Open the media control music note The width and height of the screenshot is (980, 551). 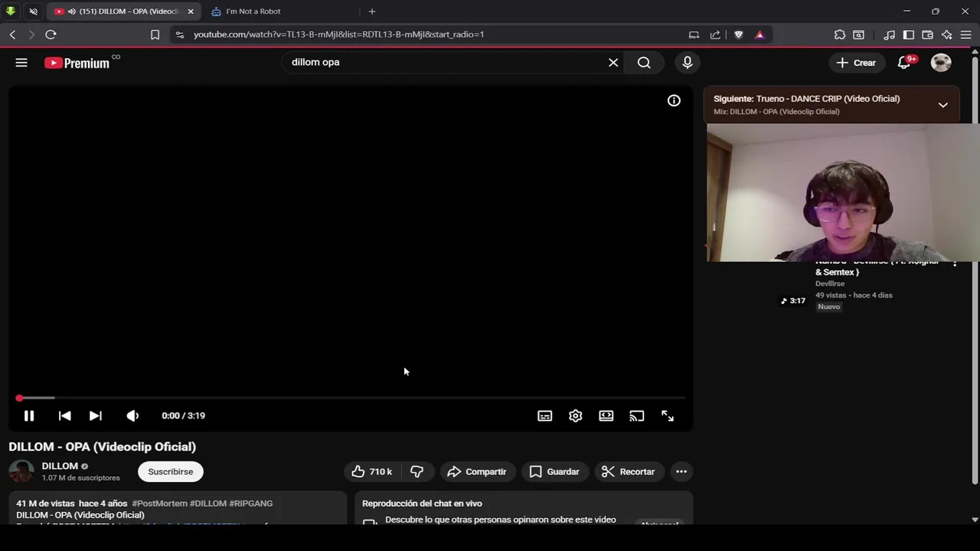coord(889,34)
